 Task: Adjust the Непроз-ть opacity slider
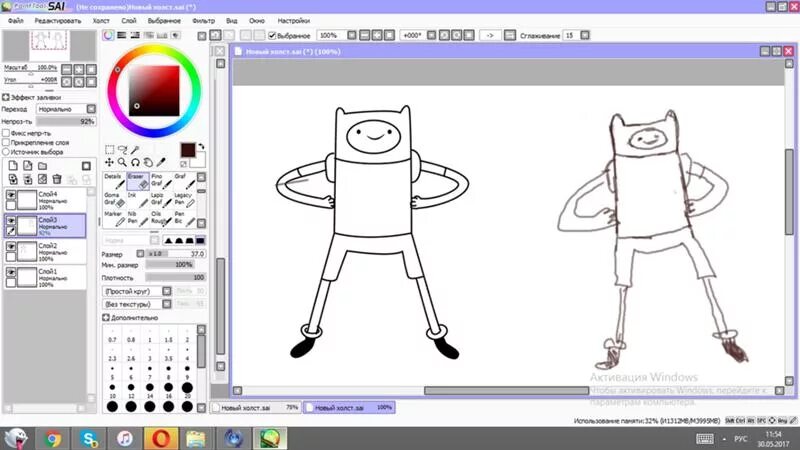click(x=65, y=121)
